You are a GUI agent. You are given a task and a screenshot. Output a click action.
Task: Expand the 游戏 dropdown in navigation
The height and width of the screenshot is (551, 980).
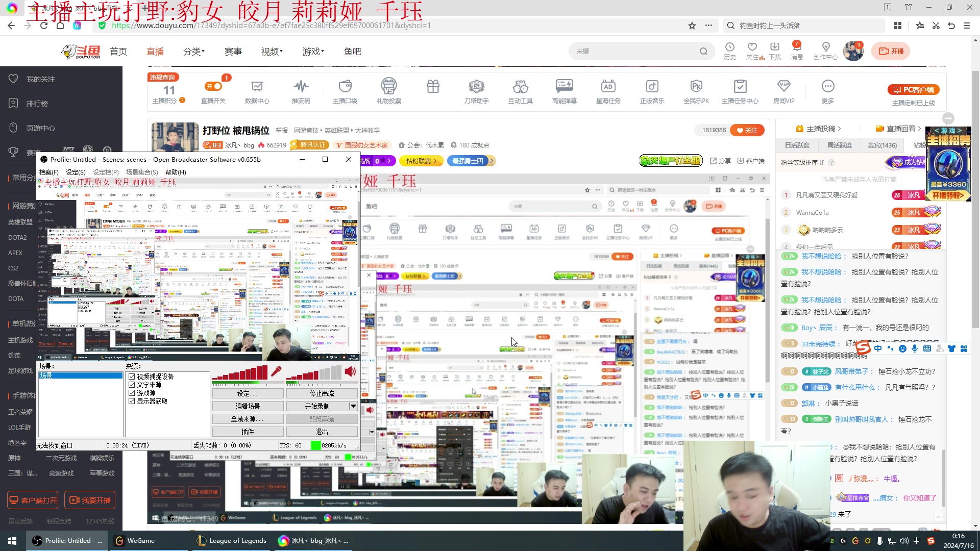coord(313,52)
